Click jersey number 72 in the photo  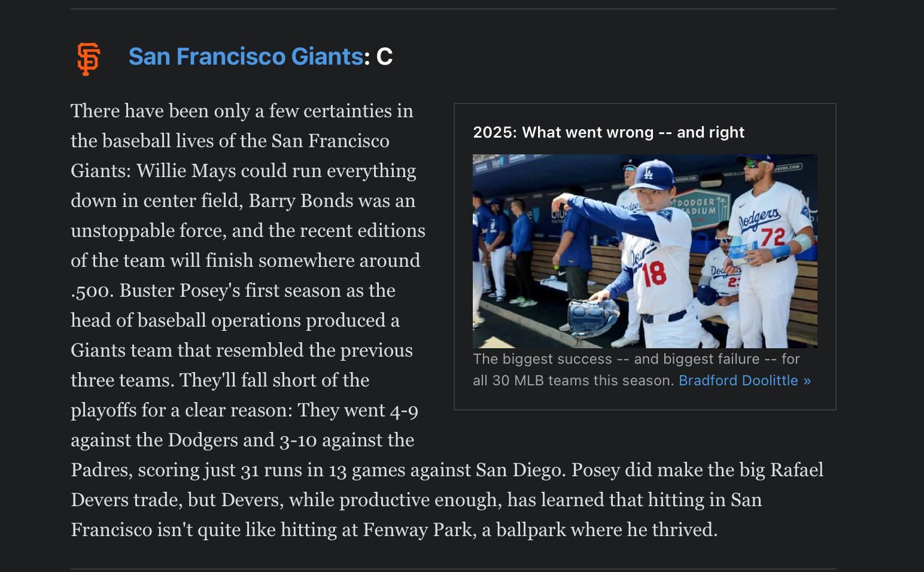point(773,238)
